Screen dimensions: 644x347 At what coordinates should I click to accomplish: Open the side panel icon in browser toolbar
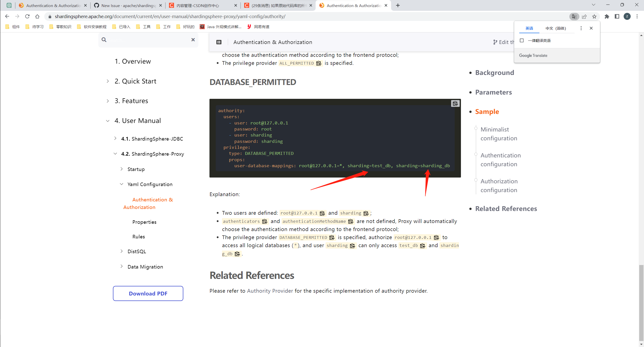coord(617,16)
